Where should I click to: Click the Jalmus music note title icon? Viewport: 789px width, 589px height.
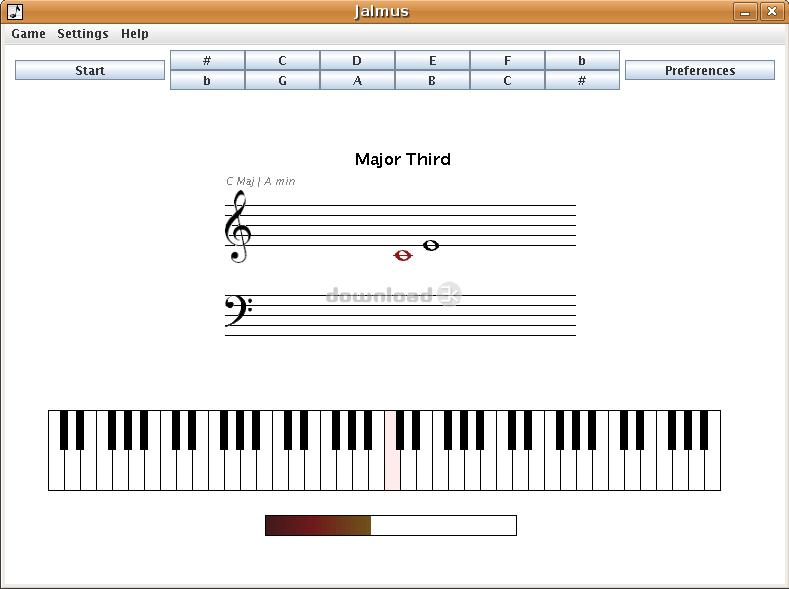coord(16,11)
